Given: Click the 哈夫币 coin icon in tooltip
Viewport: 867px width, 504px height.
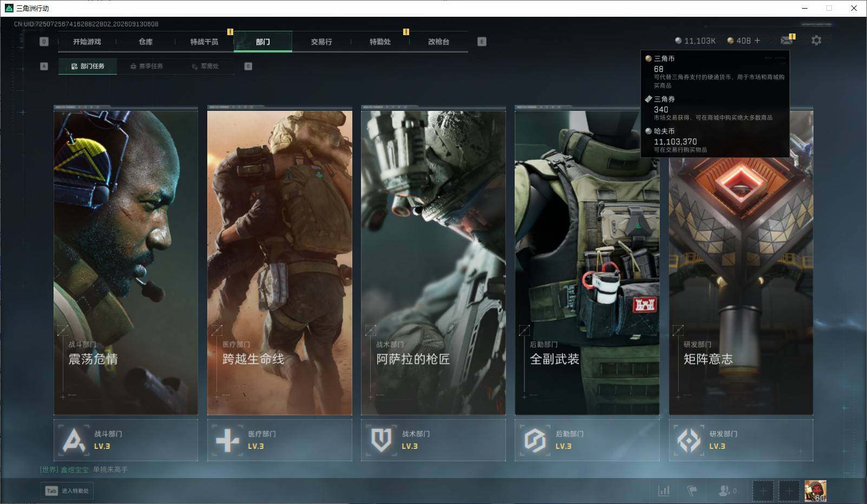Looking at the screenshot, I should 648,131.
